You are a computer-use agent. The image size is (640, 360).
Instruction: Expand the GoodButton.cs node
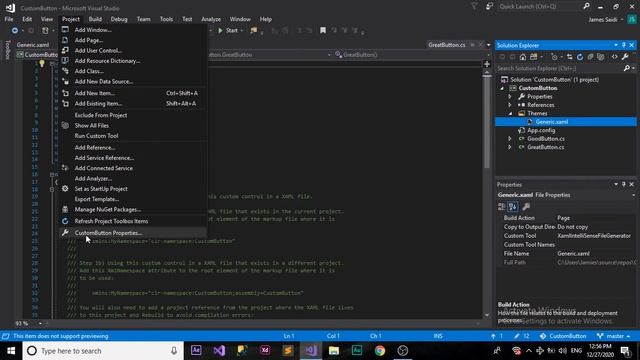(510, 139)
